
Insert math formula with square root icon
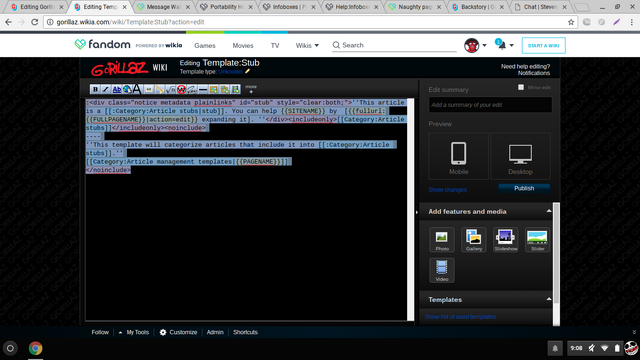(x=170, y=89)
